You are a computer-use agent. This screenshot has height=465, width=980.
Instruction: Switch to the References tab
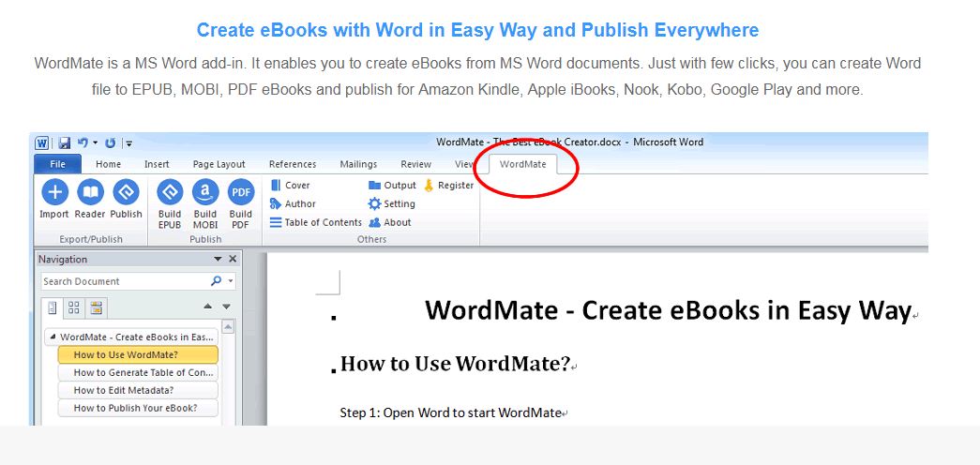click(x=293, y=164)
